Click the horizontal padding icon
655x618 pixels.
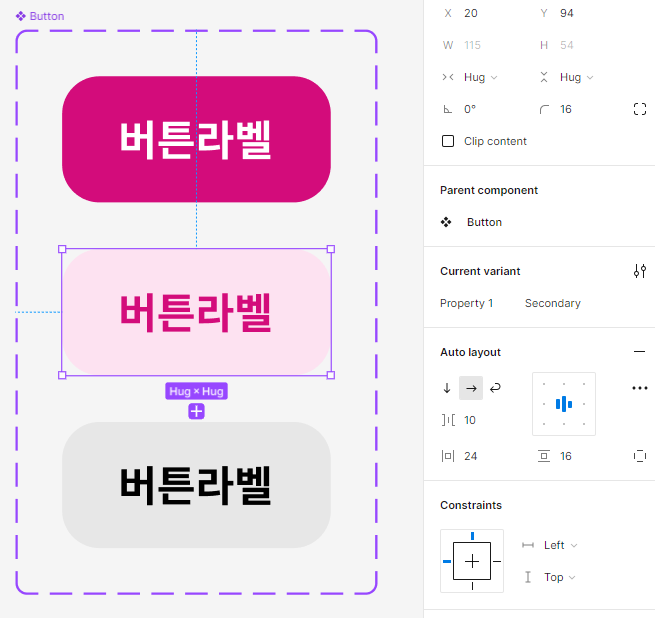448,456
